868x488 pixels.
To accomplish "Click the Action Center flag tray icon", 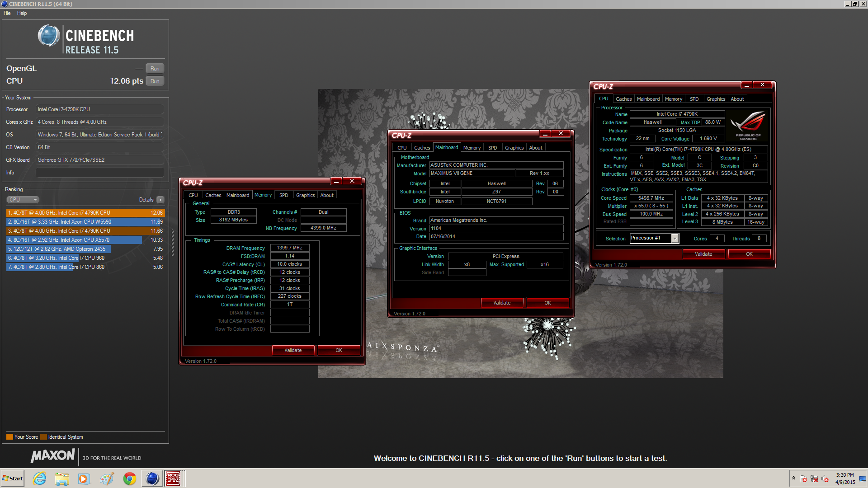I will (x=803, y=479).
